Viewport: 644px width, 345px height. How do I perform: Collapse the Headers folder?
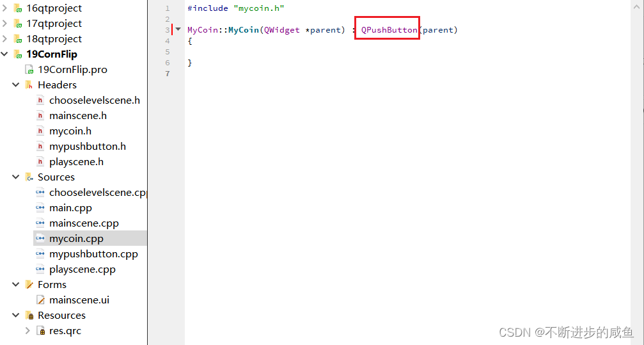[x=16, y=84]
